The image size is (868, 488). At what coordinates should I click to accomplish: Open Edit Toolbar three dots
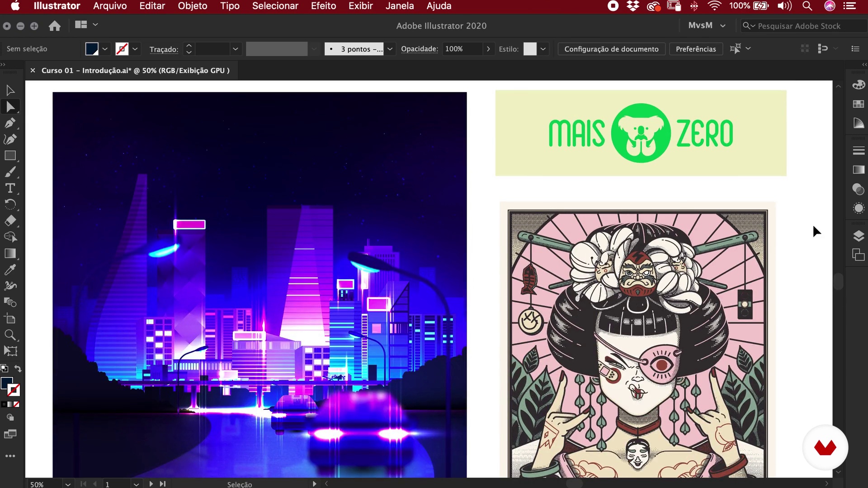(x=10, y=456)
